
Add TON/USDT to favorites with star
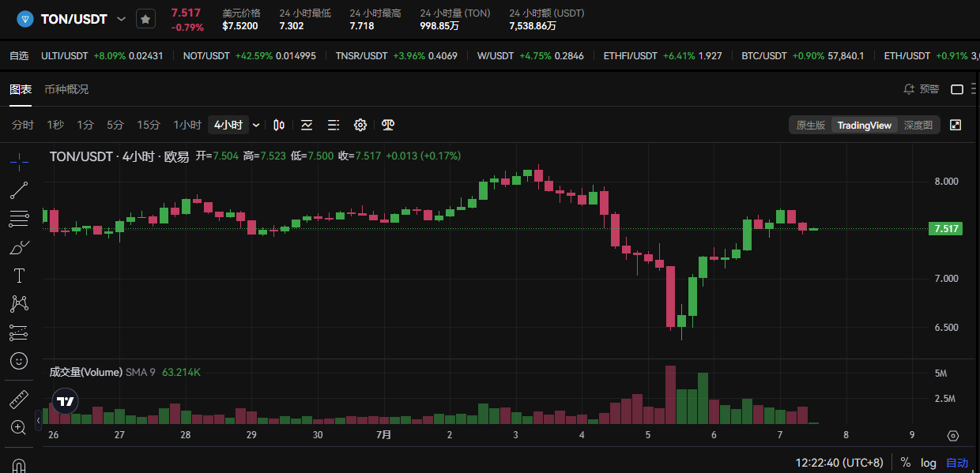(145, 19)
